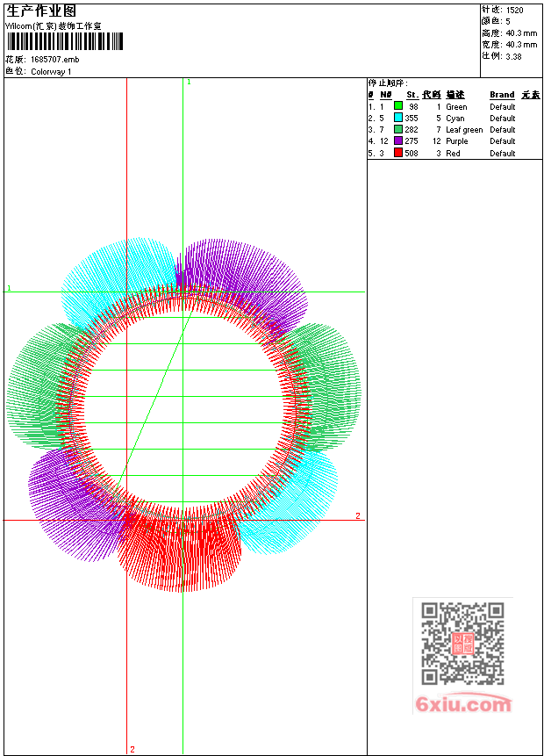This screenshot has height=756, width=544.
Task: Click 'Default' brand in the Red row
Action: point(503,154)
